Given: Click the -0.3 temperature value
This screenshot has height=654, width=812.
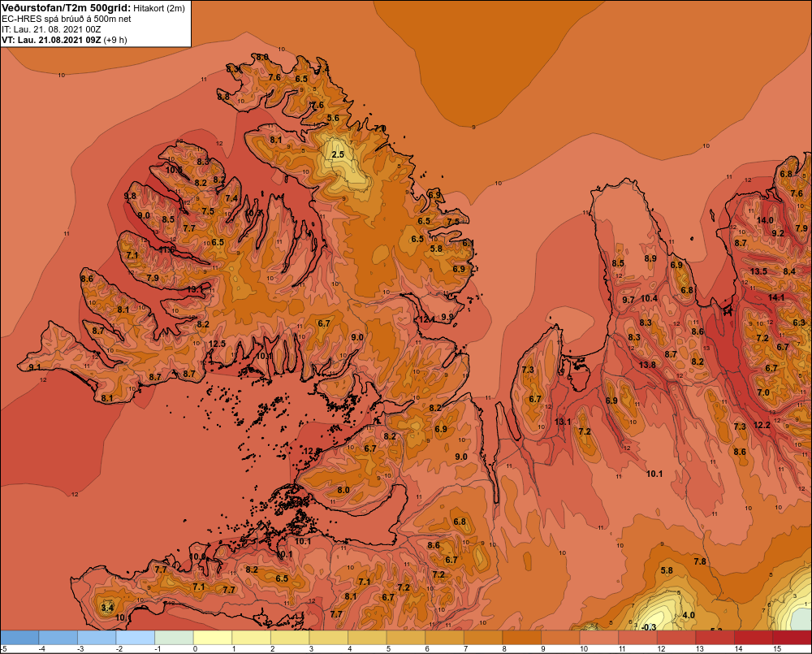Looking at the screenshot, I should (648, 627).
